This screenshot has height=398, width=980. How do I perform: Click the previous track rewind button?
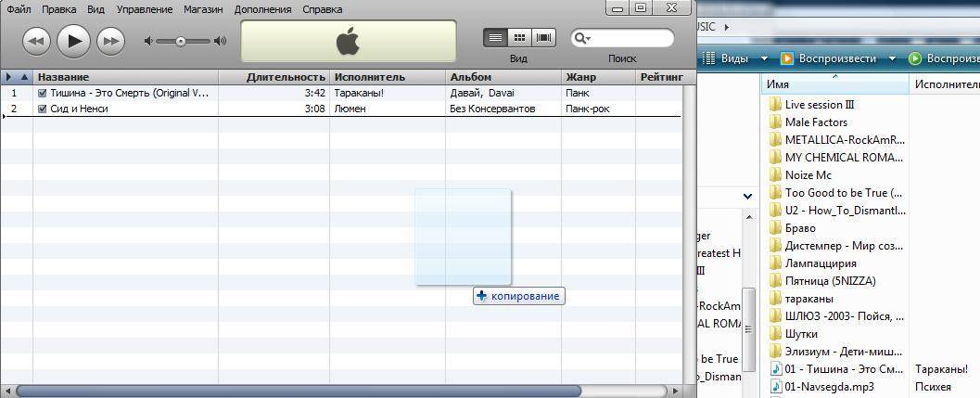[x=36, y=41]
